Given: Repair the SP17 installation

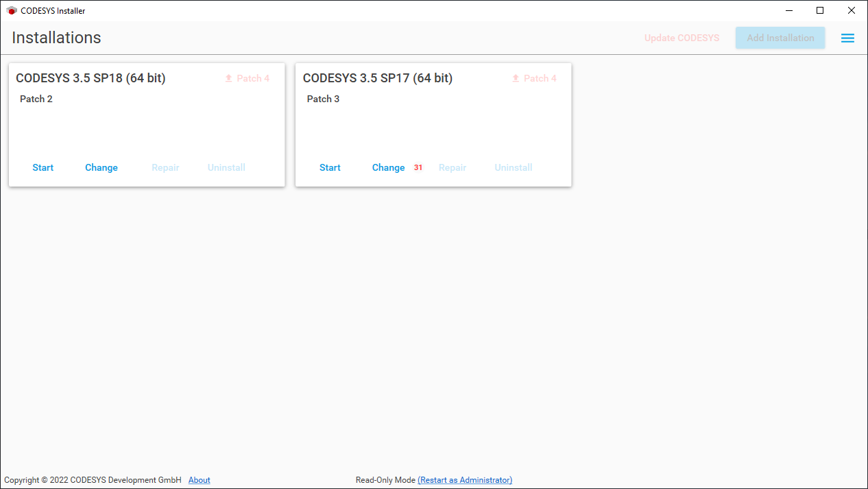Looking at the screenshot, I should click(453, 167).
